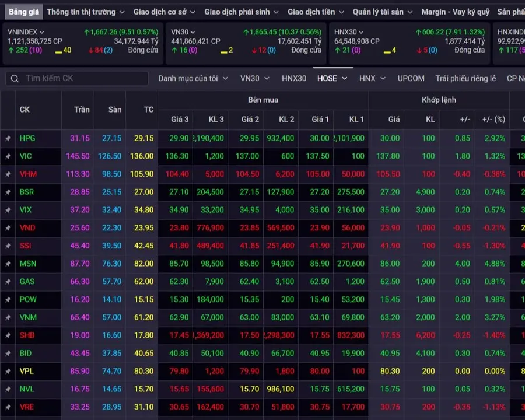Viewport: 525px width, 420px height.
Task: Click the pin icon for HPG row
Action: click(x=8, y=138)
